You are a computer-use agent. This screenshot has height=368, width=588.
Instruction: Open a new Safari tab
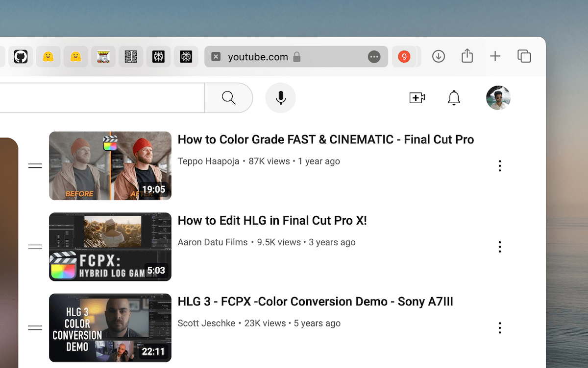coord(495,56)
